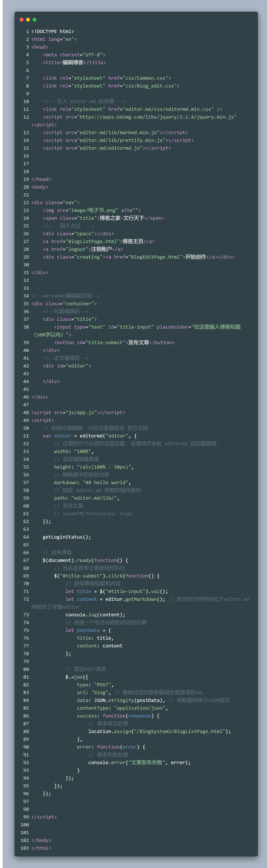Click the "container" class string
This screenshot has height=868, width=267.
[x=79, y=303]
